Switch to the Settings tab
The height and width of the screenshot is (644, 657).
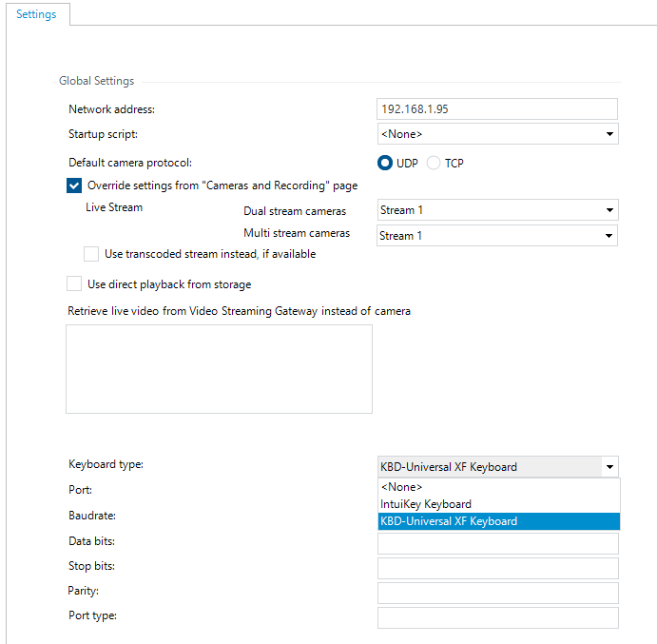[x=36, y=14]
